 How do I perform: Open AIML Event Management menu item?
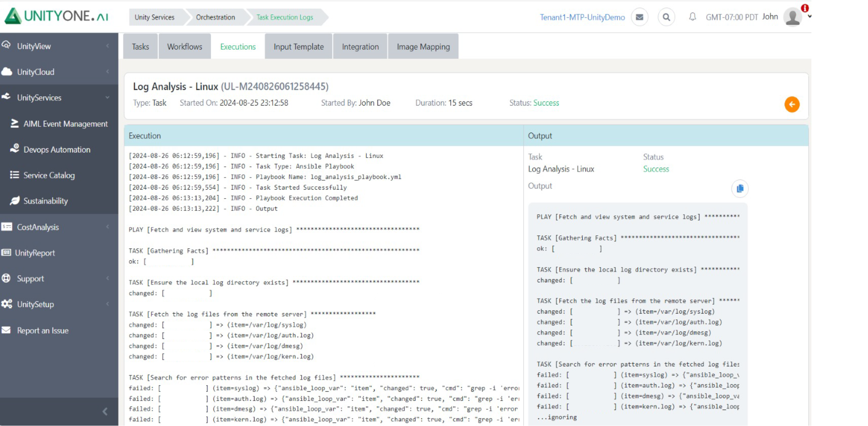65,124
